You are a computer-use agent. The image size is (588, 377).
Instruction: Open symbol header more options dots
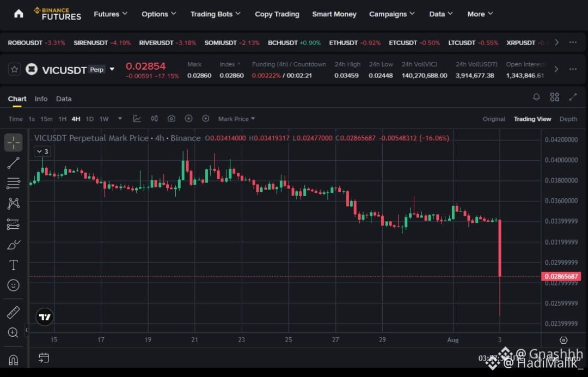[573, 69]
